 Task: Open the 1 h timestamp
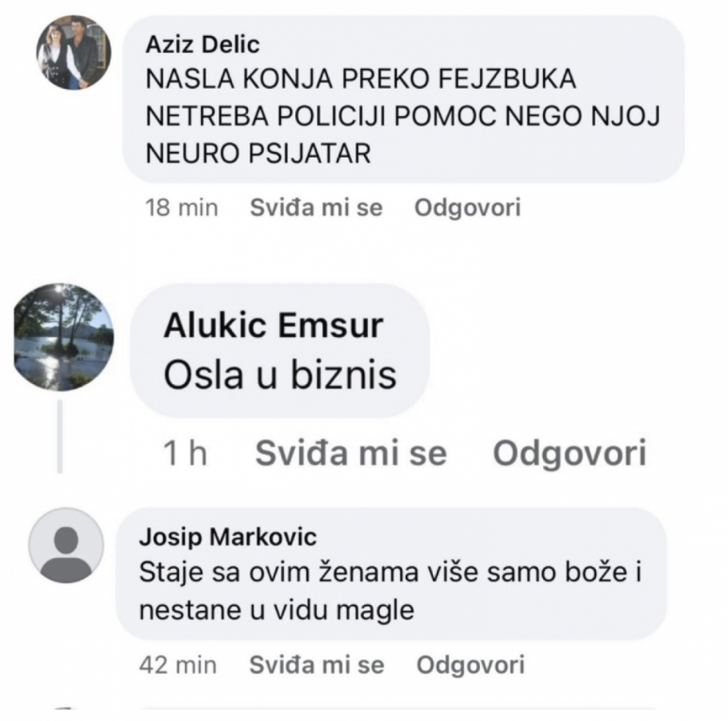point(185,453)
